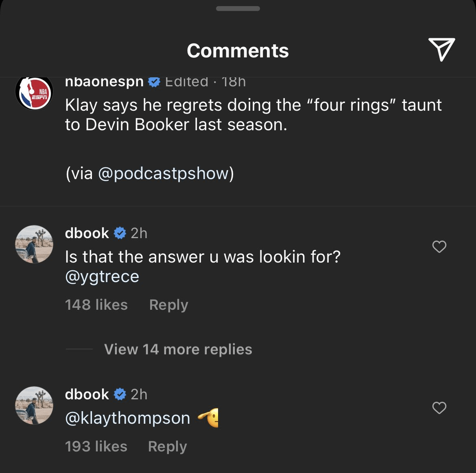Tap dbook's avatar beside the @ygtrece comment
This screenshot has height=473, width=476.
coord(34,244)
